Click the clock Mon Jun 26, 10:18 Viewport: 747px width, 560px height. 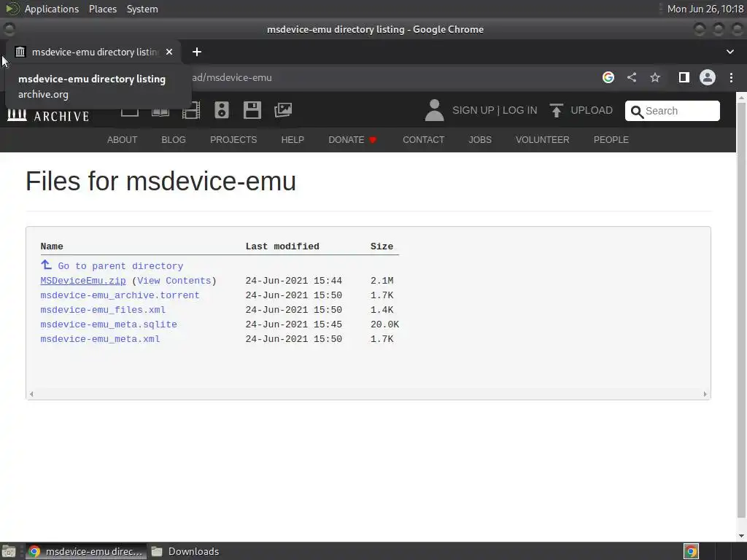pyautogui.click(x=705, y=9)
